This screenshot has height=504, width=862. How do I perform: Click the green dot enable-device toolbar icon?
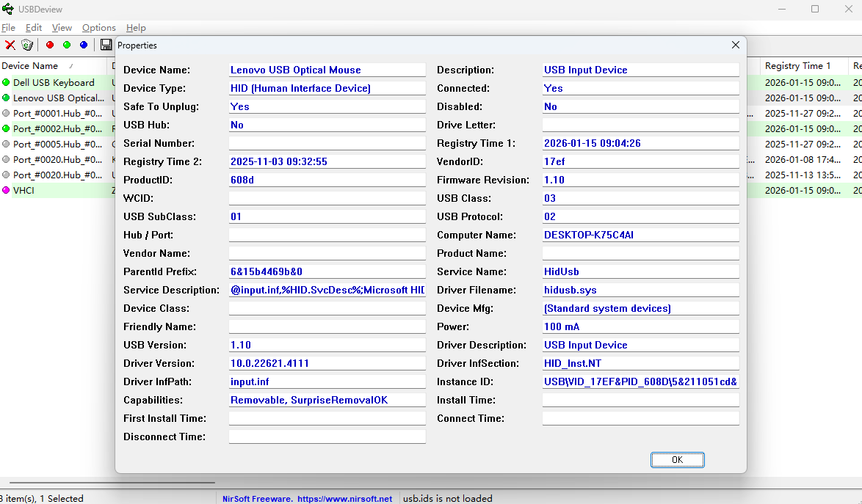[67, 45]
